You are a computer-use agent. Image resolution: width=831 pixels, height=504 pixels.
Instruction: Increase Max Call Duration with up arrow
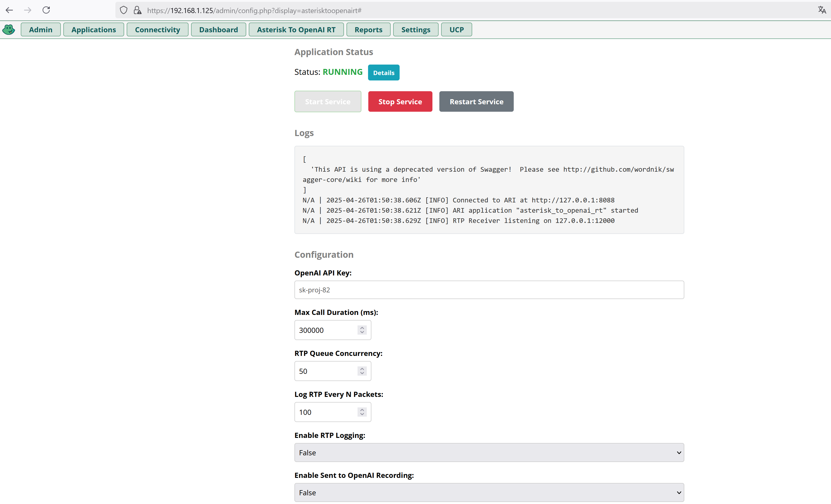point(362,328)
